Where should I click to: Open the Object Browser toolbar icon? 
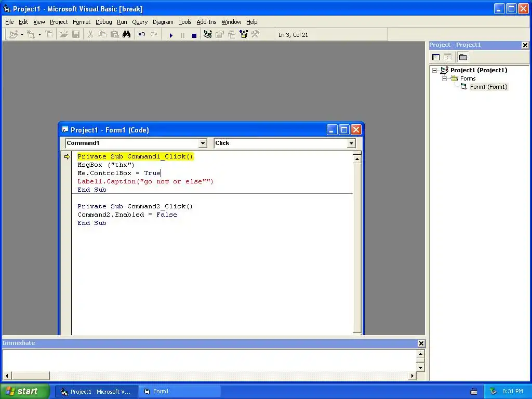tap(244, 34)
